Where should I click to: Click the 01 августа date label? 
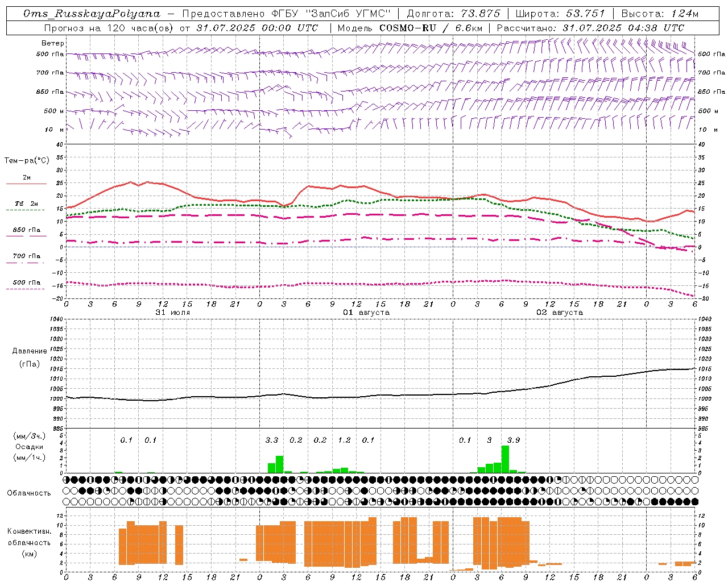point(366,313)
